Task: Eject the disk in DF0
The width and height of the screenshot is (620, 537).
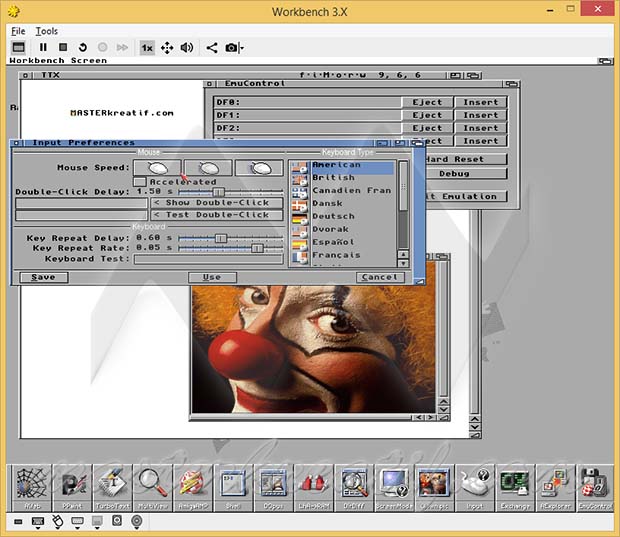Action: pos(427,102)
